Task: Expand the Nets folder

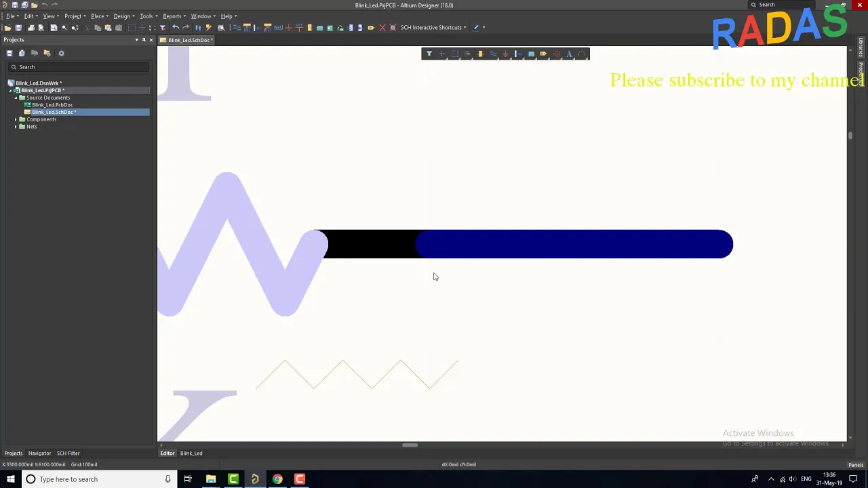Action: (16, 127)
